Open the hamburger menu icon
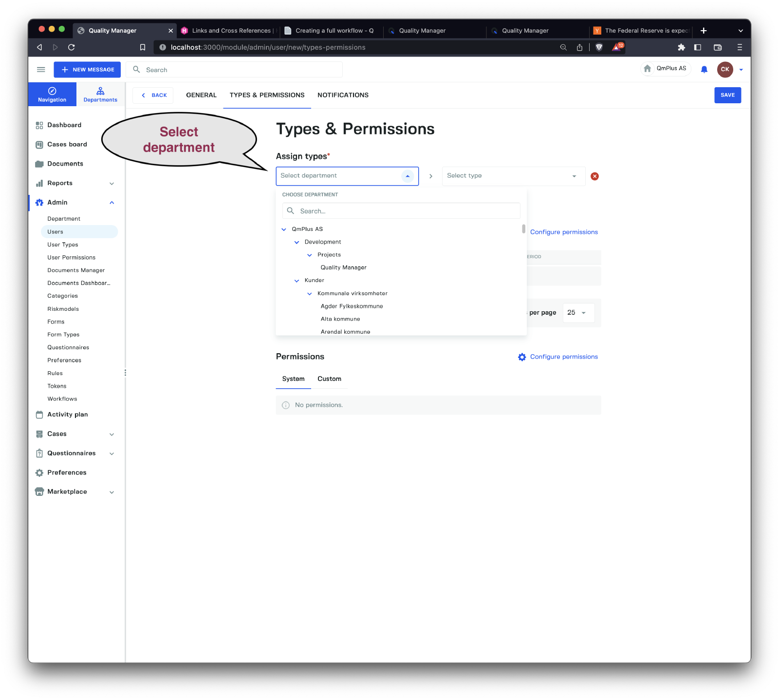This screenshot has height=700, width=779. 41,70
